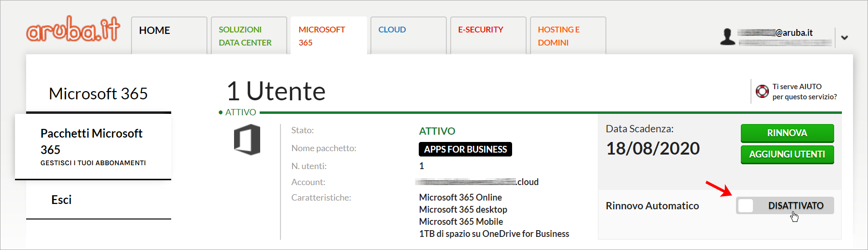868x250 pixels.
Task: Select the Microsoft 365 tab
Action: pyautogui.click(x=328, y=35)
